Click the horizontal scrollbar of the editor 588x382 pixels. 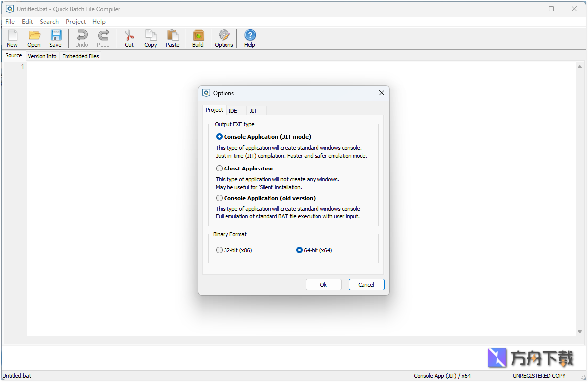click(x=49, y=340)
